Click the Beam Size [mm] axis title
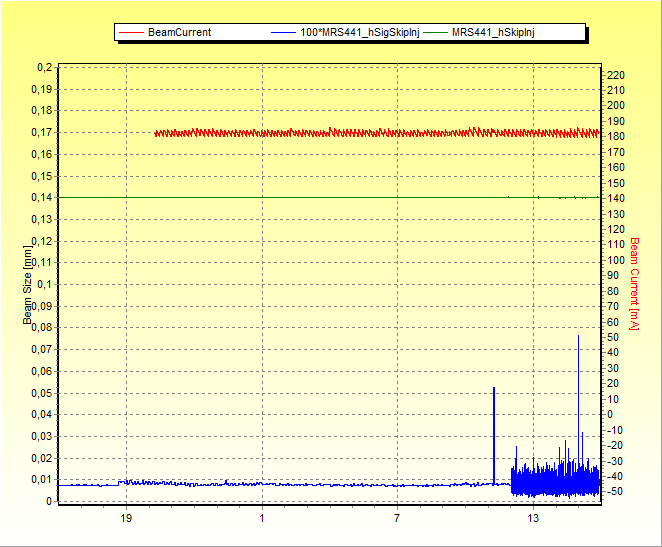The height and width of the screenshot is (547, 662). [x=28, y=284]
